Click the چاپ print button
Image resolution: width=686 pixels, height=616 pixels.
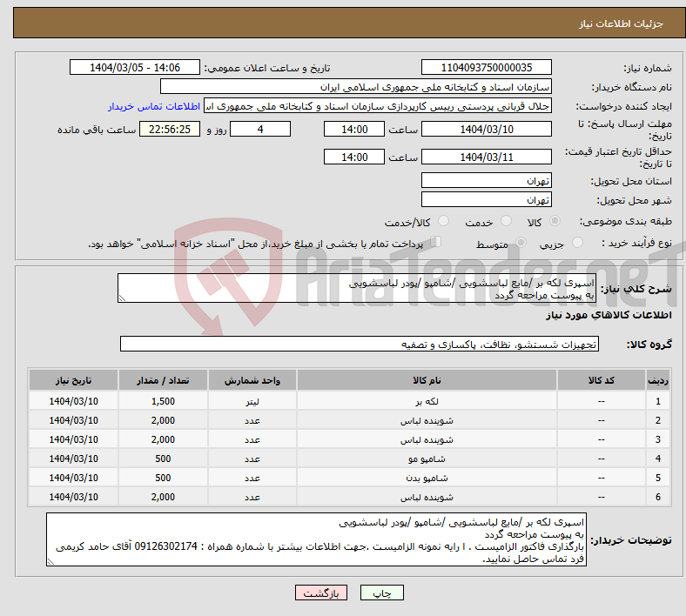coord(381,593)
